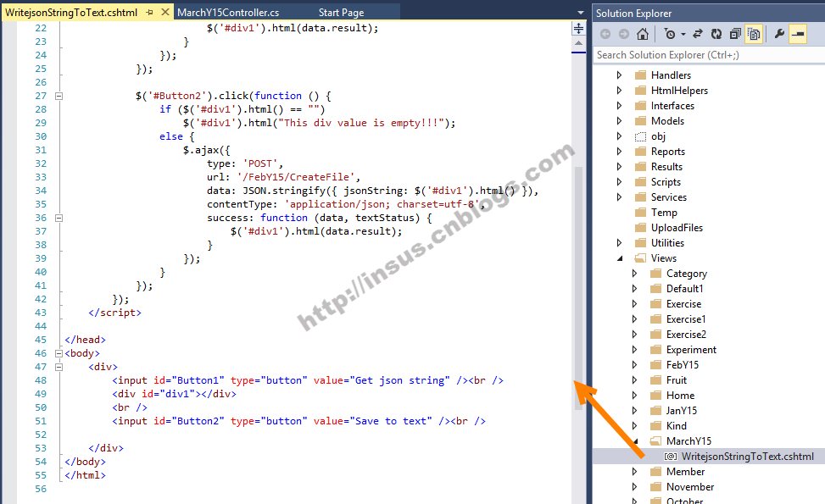Click the 'This div value is empty!!!' string
The width and height of the screenshot is (825, 504).
click(360, 123)
